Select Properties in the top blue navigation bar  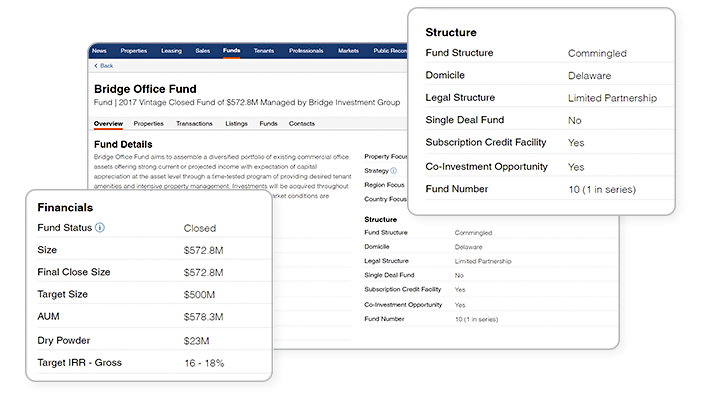[x=134, y=50]
